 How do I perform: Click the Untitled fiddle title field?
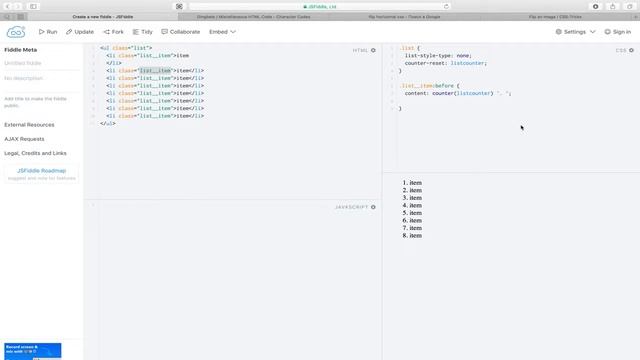point(41,63)
